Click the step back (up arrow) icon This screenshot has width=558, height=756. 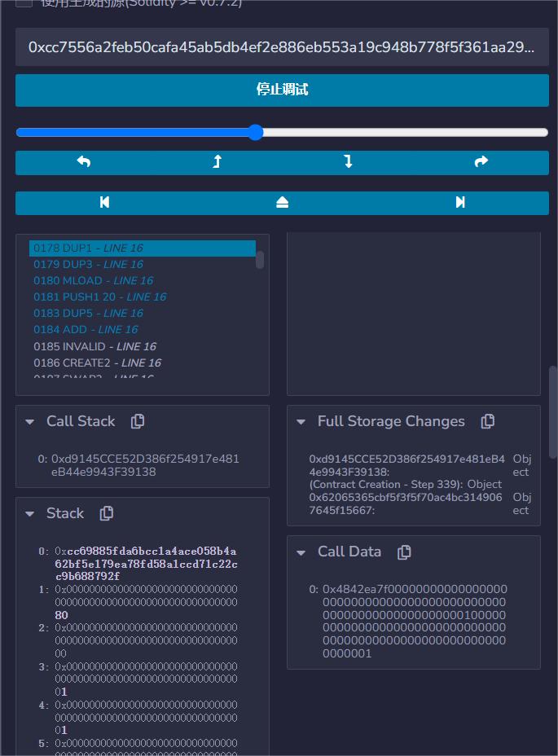click(x=217, y=162)
